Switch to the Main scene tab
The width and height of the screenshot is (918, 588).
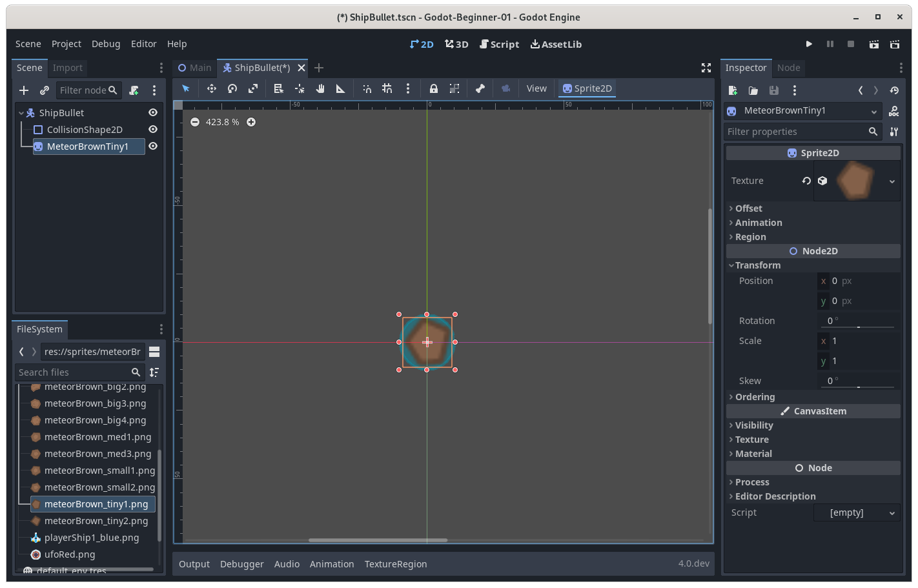[194, 67]
